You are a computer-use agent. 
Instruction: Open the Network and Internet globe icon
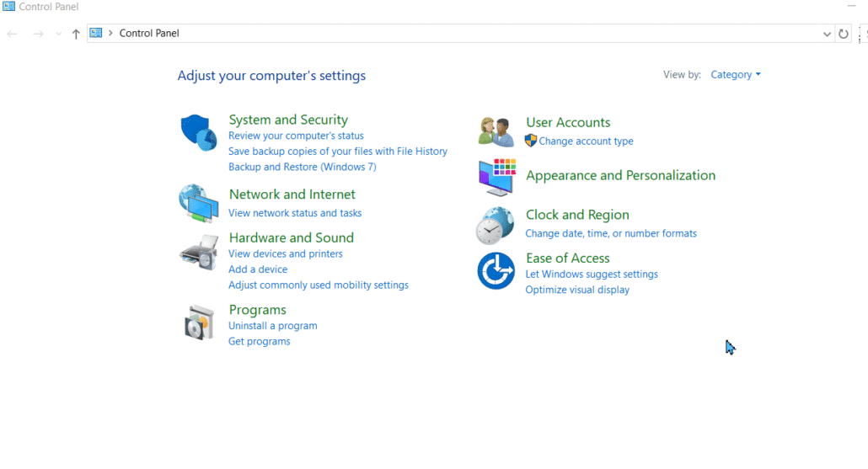[199, 203]
